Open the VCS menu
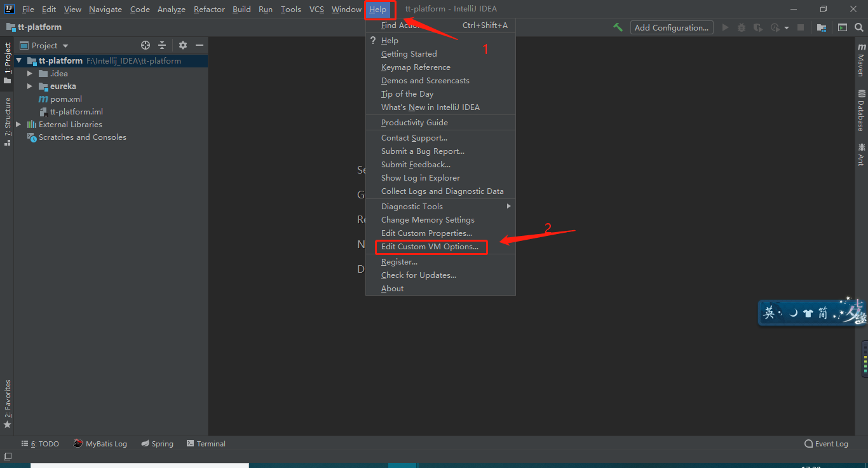This screenshot has width=868, height=468. coord(316,9)
